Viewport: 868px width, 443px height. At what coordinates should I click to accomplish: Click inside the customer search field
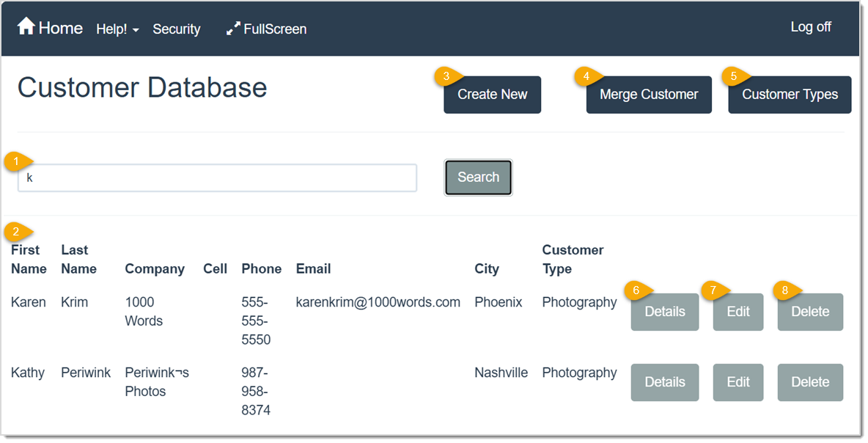tap(217, 177)
